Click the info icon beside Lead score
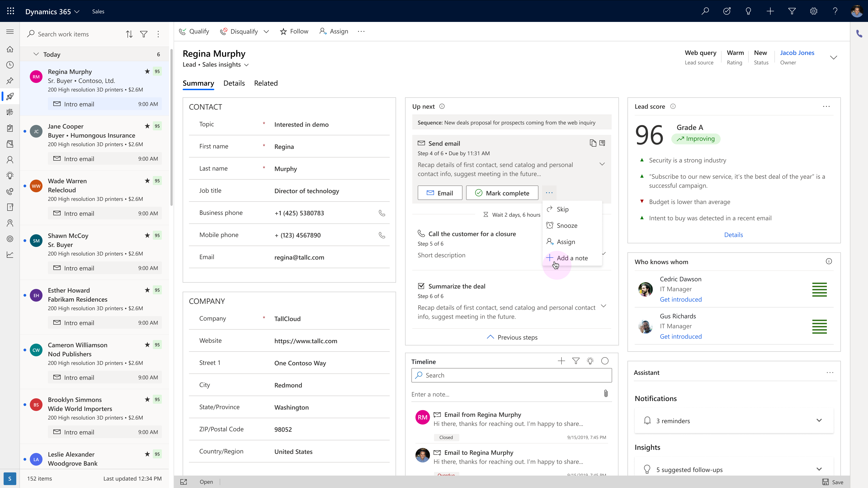The image size is (868, 488). [673, 106]
